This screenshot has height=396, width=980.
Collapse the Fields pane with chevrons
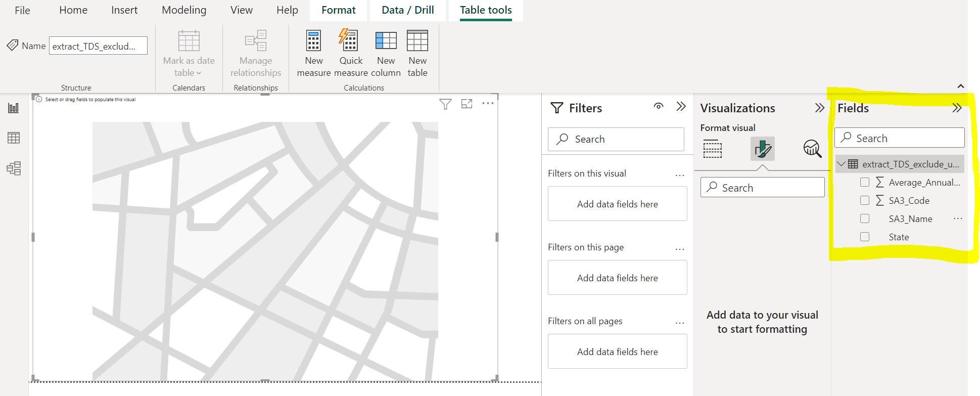(957, 108)
